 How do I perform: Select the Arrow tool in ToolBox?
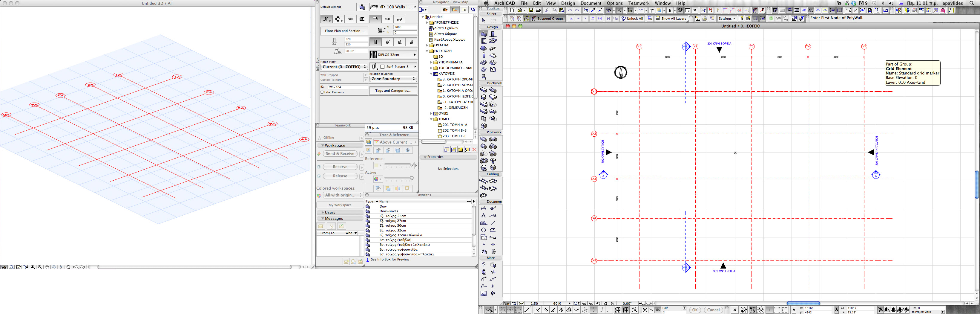(x=484, y=21)
